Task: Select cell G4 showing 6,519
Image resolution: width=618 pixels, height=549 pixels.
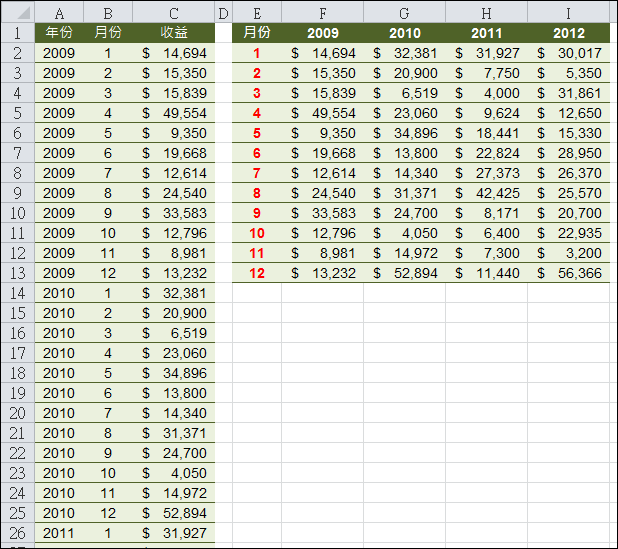Action: tap(405, 93)
